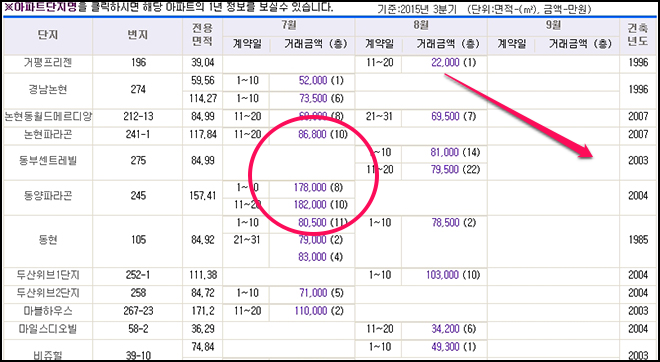Viewport: 660px width, 362px height.
Task: Open the 178,000 price link for 동양파라곤
Action: (310, 187)
